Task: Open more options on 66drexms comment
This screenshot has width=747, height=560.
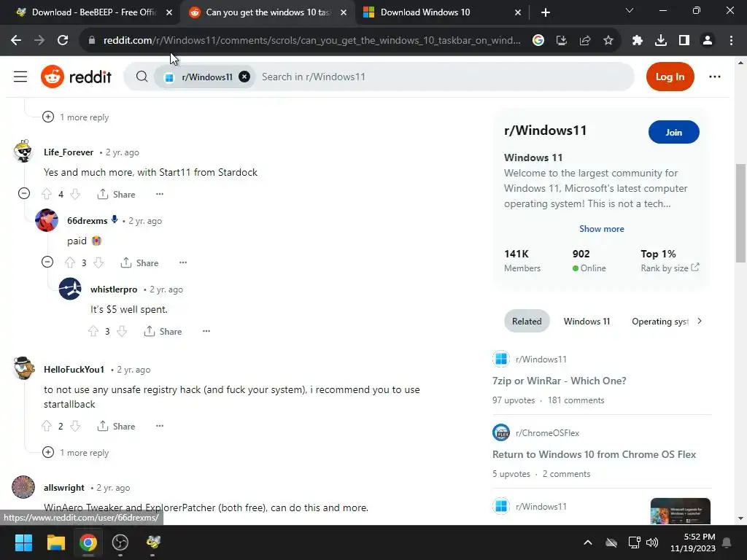Action: coord(183,262)
